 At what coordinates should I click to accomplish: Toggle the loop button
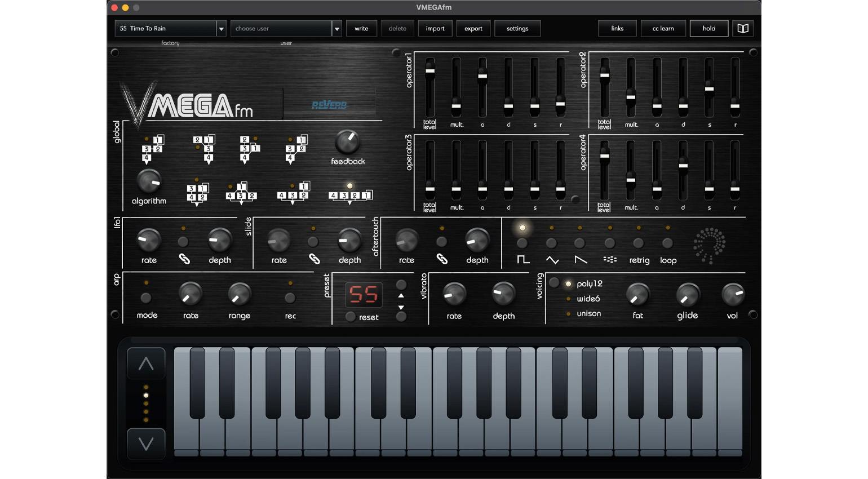pyautogui.click(x=667, y=243)
